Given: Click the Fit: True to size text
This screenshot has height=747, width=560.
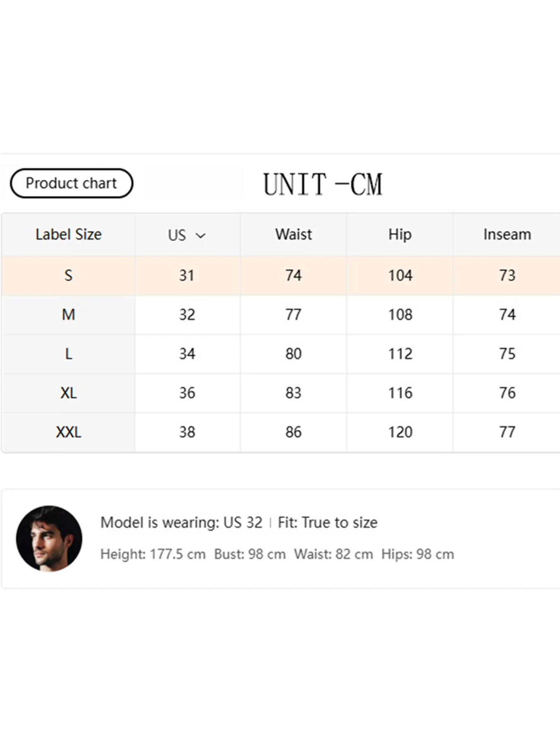Looking at the screenshot, I should [x=328, y=522].
